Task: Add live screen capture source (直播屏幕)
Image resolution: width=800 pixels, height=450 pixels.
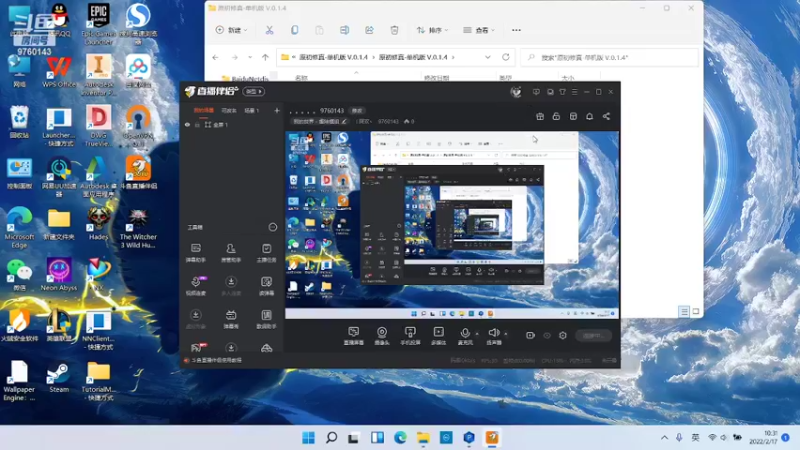Action: (x=354, y=336)
